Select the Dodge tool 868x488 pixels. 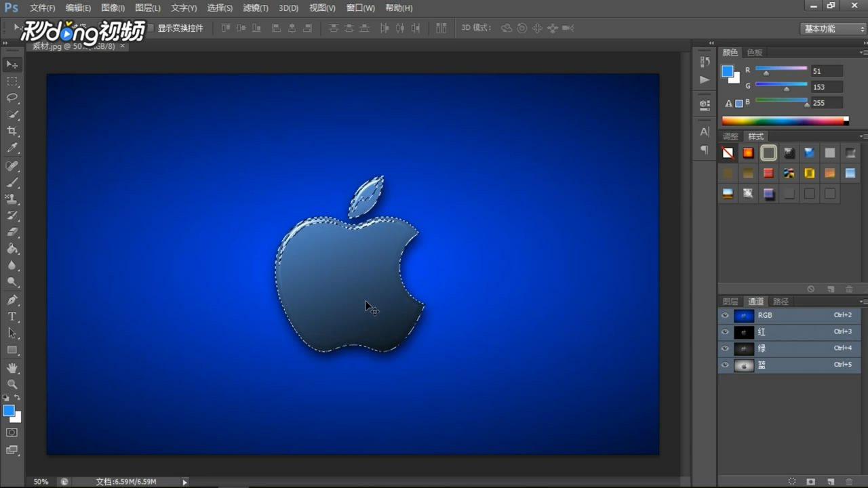click(12, 282)
